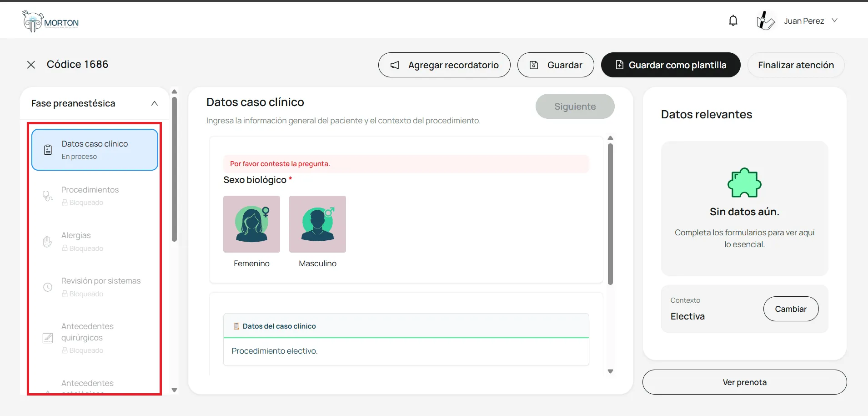Click the notepad icon in Datos del caso clínico

tap(236, 326)
